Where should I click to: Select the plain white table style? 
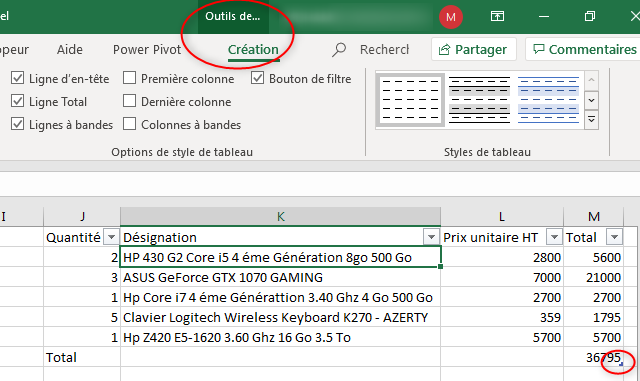410,100
